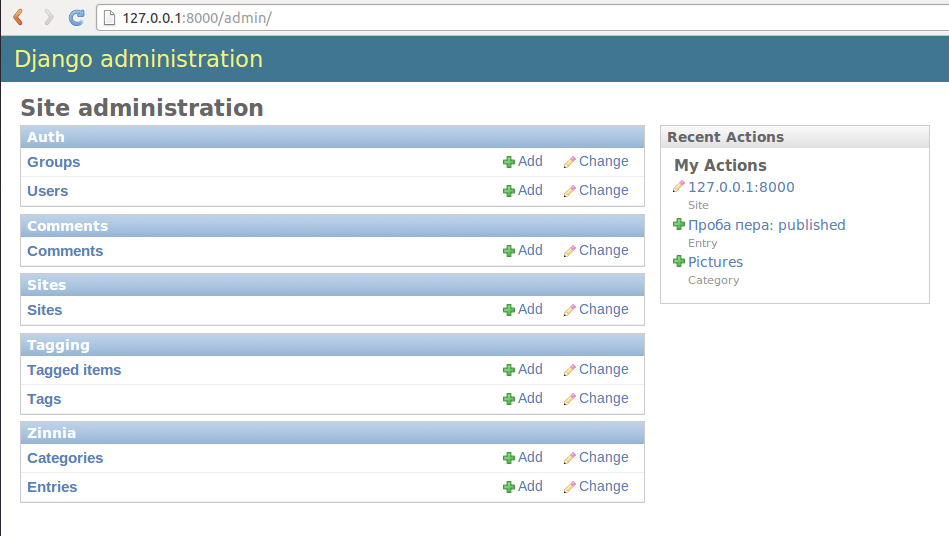Image resolution: width=949 pixels, height=536 pixels.
Task: Click the pencil icon for Categories
Action: click(x=570, y=459)
